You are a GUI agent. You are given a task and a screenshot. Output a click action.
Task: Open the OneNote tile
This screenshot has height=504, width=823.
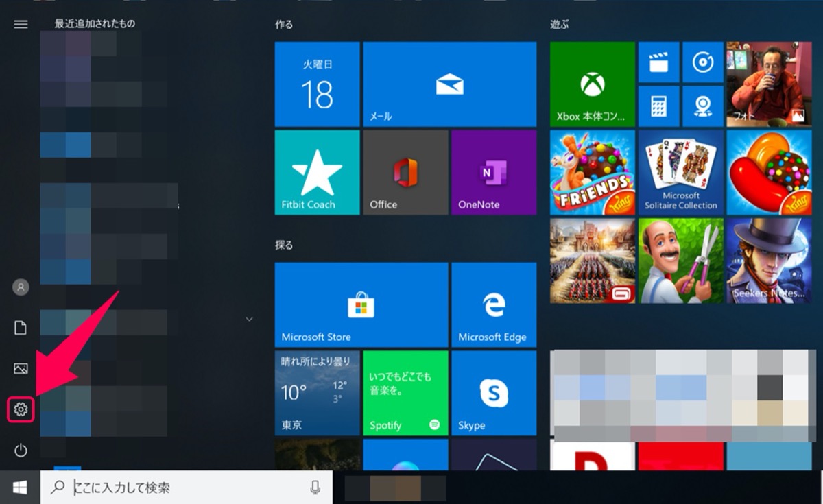click(494, 173)
